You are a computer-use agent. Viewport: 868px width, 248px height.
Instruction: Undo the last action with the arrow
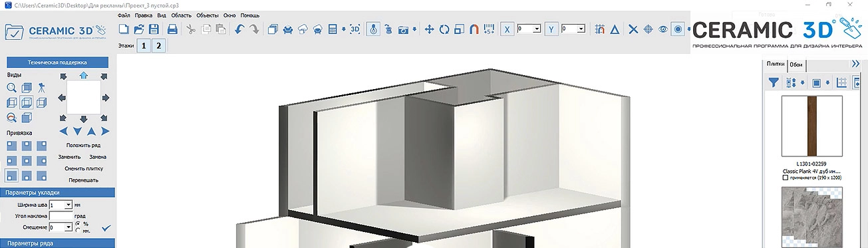click(239, 29)
